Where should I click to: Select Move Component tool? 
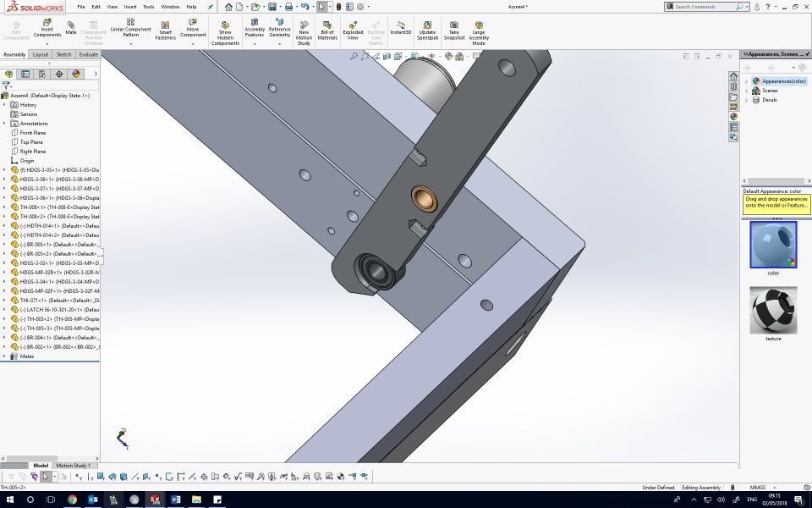tap(193, 29)
